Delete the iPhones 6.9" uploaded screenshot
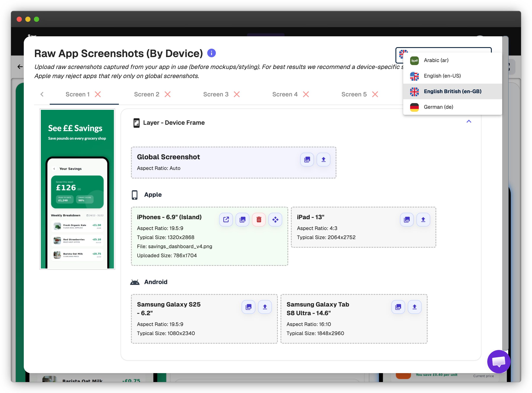This screenshot has height=393, width=532. pos(259,219)
